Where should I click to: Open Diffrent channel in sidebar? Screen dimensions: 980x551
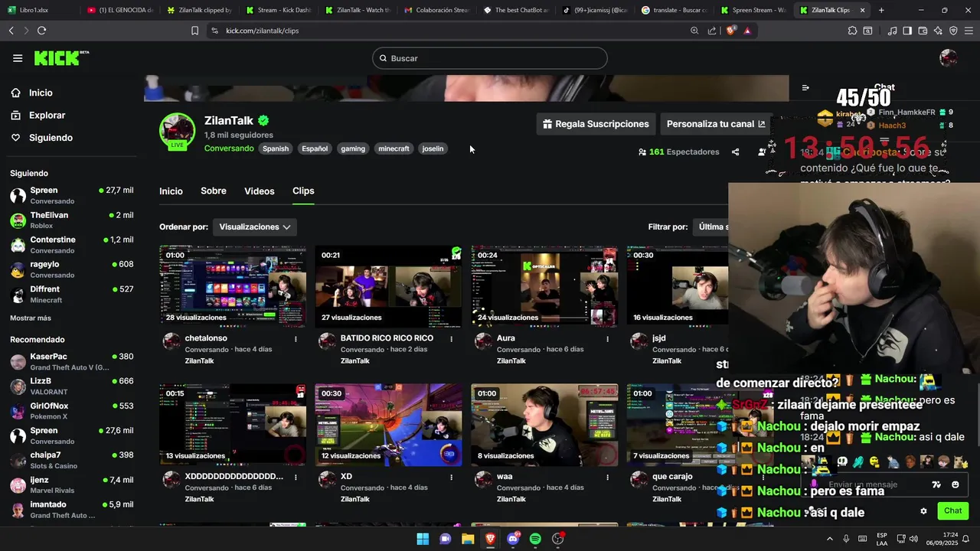[x=72, y=295]
